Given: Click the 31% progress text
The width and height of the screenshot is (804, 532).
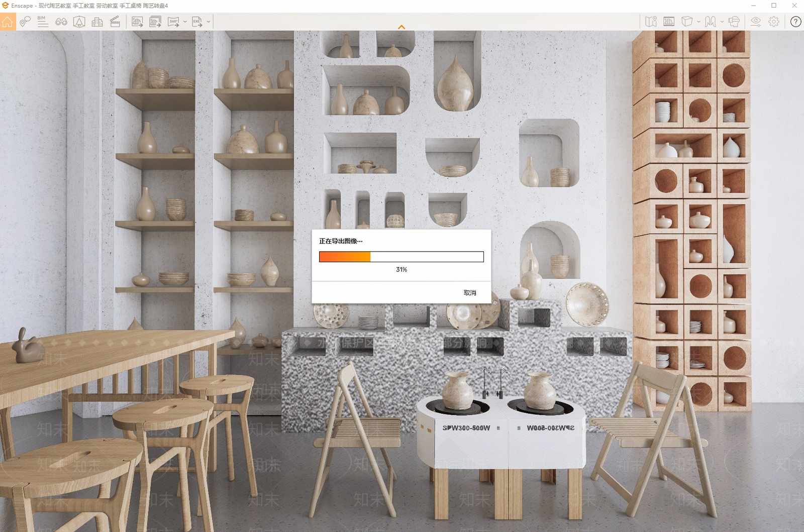Looking at the screenshot, I should [401, 270].
